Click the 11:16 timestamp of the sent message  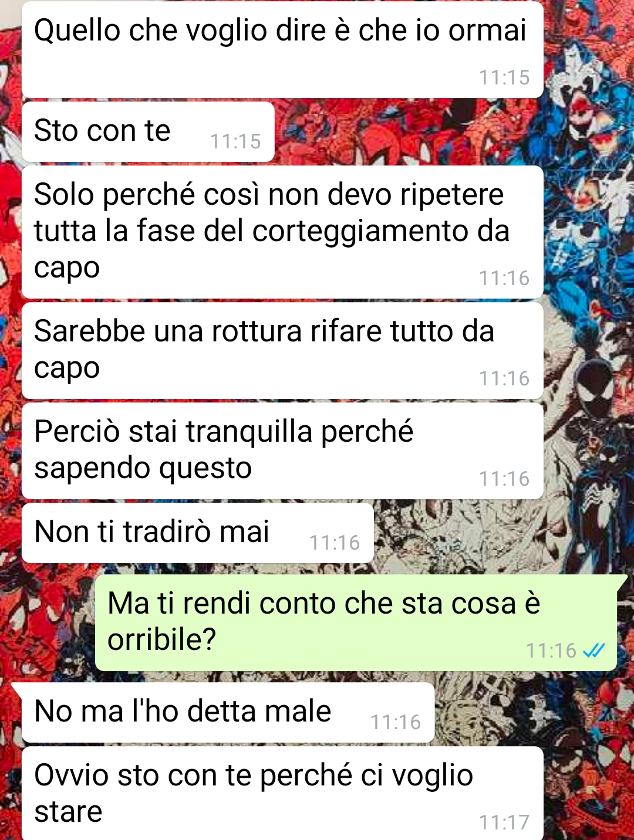[551, 651]
